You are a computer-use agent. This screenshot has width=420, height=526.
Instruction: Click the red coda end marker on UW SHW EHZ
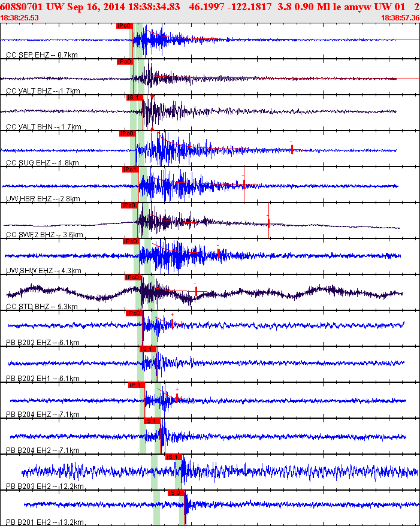tap(218, 253)
